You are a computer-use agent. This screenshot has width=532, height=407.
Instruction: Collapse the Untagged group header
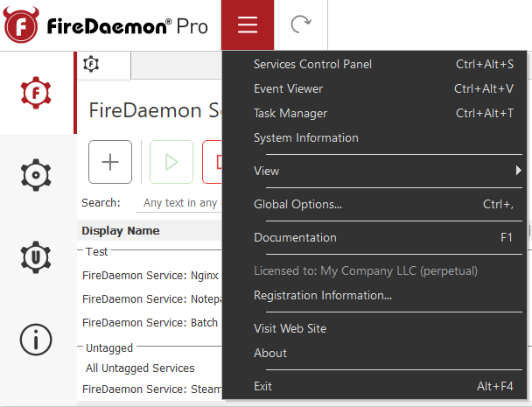(x=109, y=348)
